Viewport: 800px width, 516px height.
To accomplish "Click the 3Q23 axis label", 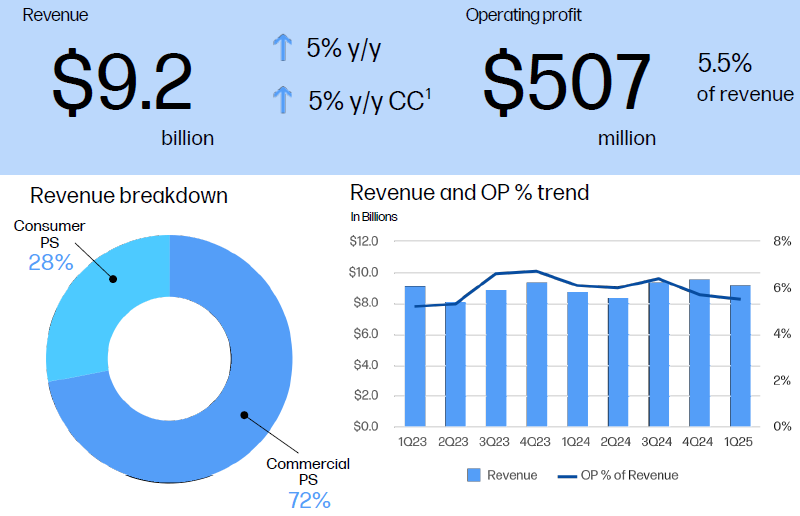I will 496,441.
